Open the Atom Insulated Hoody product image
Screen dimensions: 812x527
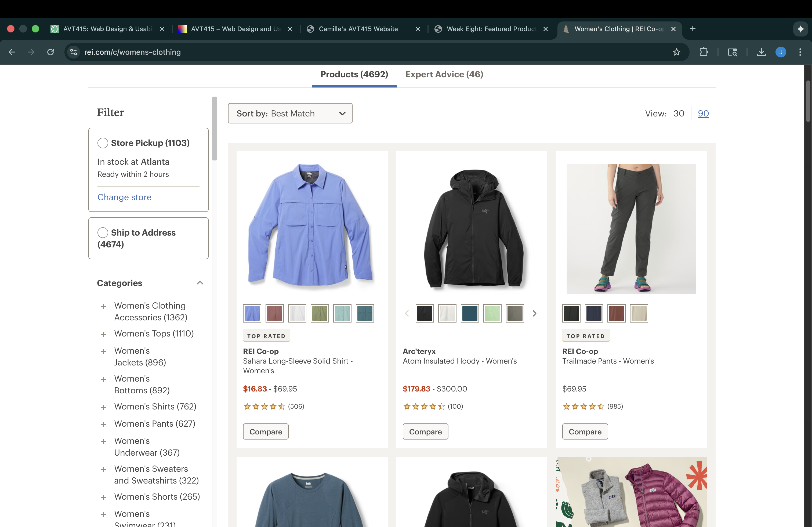(472, 228)
